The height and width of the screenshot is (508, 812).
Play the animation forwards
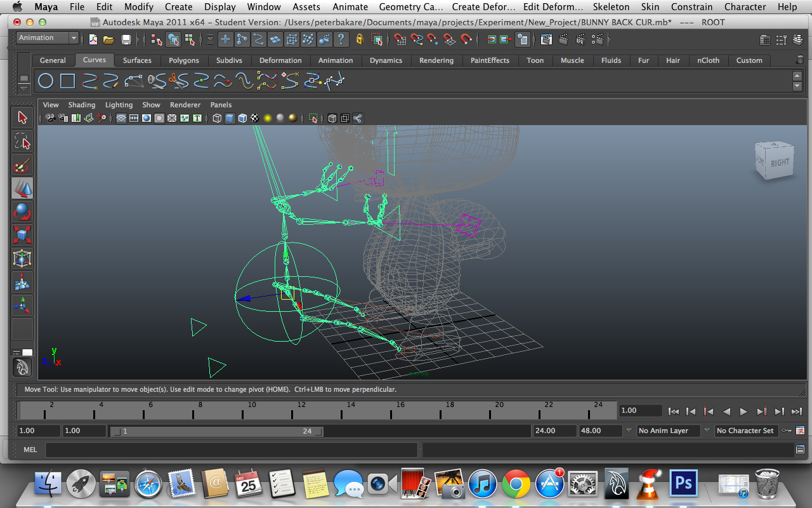(744, 411)
